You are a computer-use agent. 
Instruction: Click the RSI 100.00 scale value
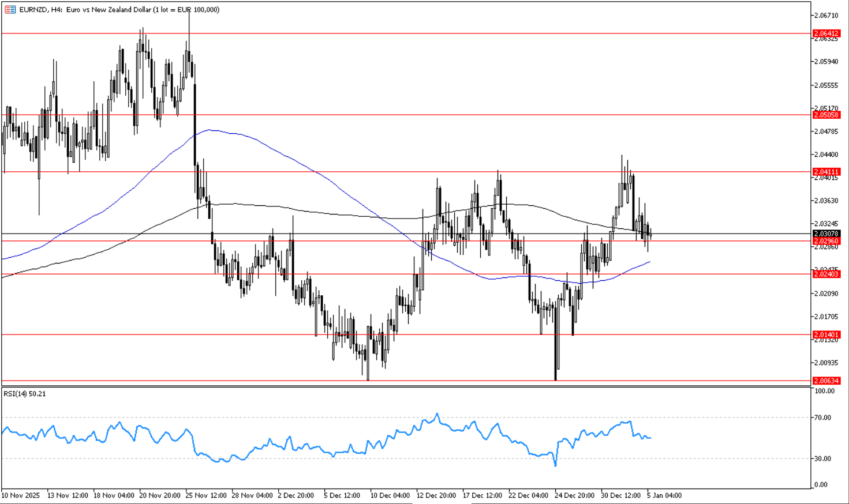point(824,391)
